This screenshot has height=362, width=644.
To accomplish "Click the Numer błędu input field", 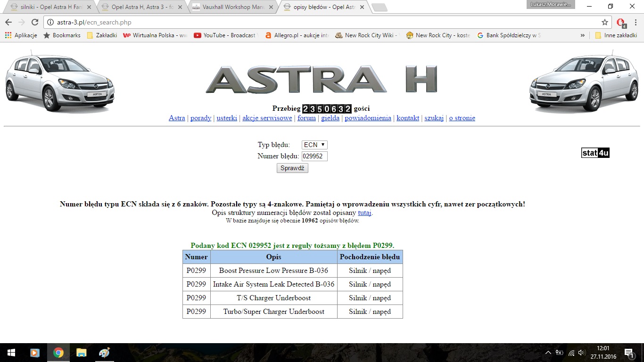I will coord(314,156).
